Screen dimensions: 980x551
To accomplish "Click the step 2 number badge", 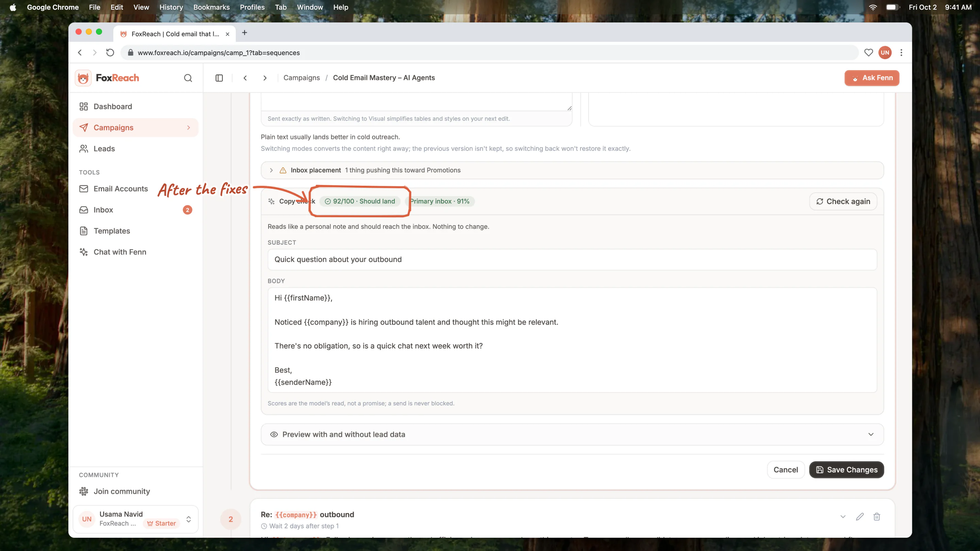I will [x=231, y=519].
